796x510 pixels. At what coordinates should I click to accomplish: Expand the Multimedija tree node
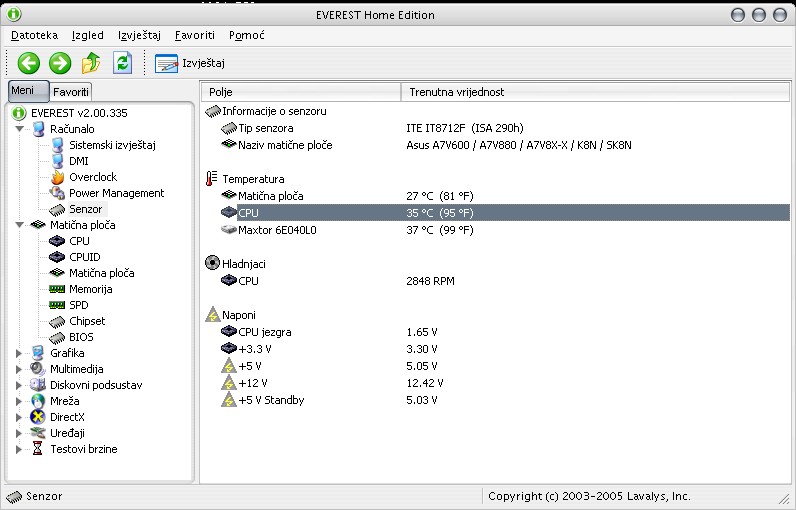(x=20, y=369)
